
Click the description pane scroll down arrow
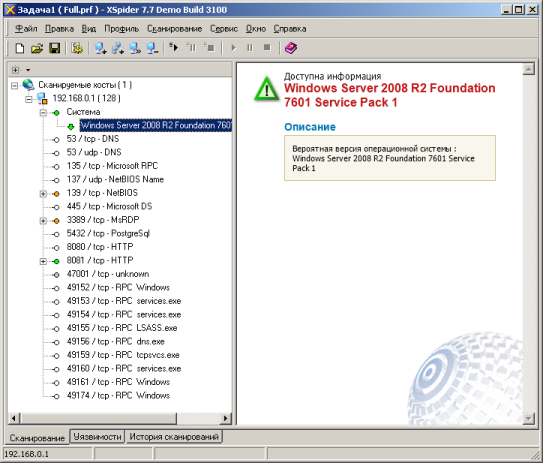[528, 418]
